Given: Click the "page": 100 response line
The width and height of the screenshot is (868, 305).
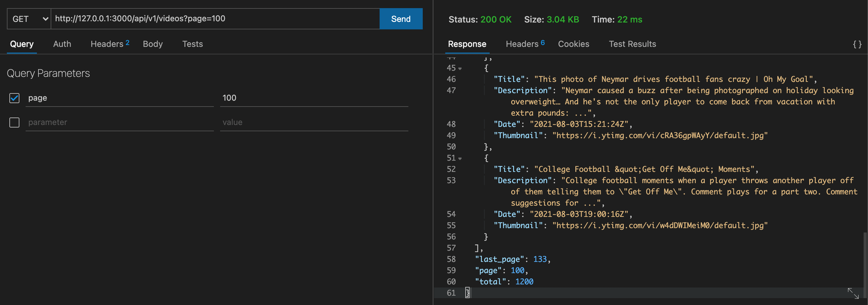Looking at the screenshot, I should point(502,270).
